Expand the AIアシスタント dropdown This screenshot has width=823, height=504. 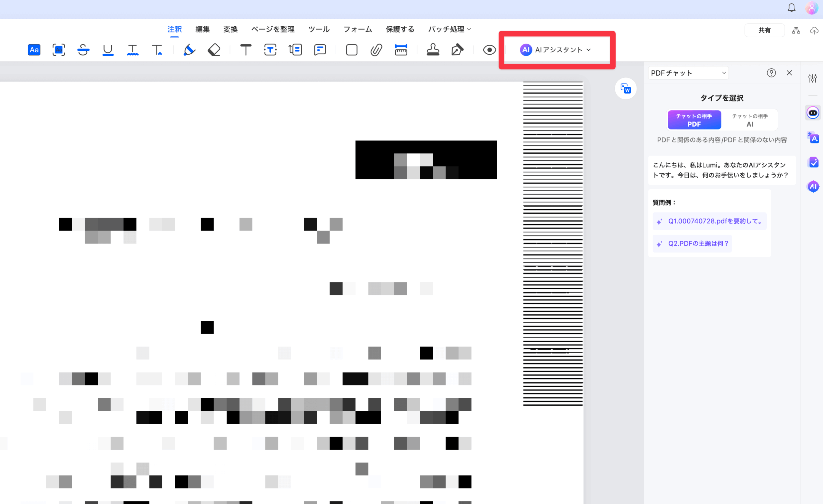click(x=556, y=50)
